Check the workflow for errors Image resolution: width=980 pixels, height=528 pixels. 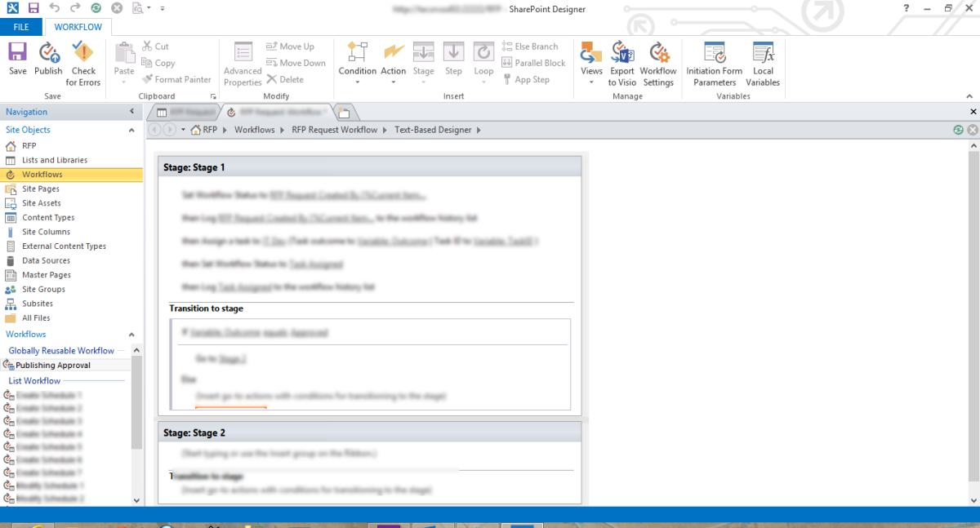click(83, 61)
